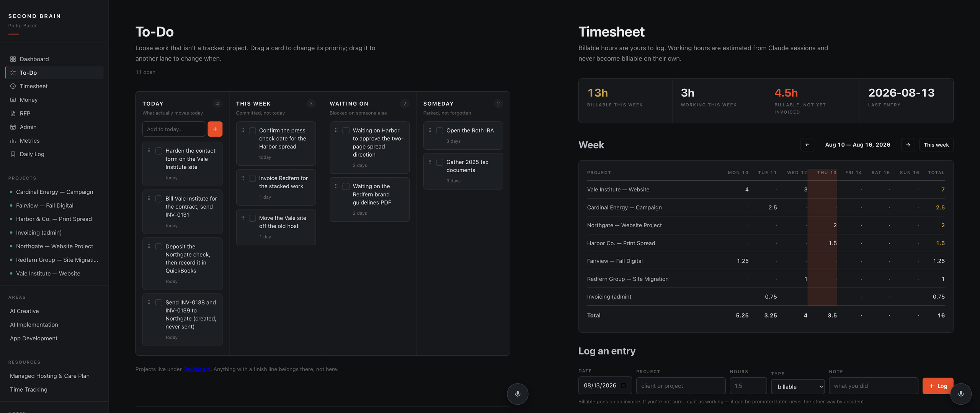Click the hours input field
980x413 pixels.
(748, 386)
